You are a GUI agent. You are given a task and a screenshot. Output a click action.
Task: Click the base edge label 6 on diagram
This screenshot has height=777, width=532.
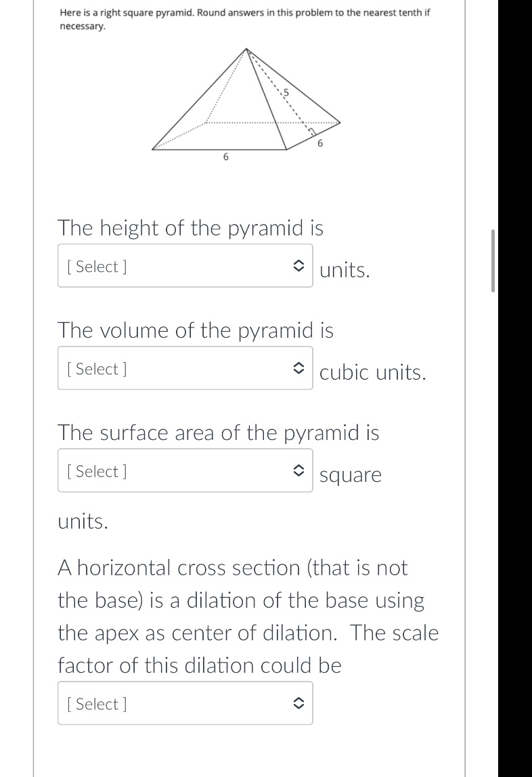225,157
